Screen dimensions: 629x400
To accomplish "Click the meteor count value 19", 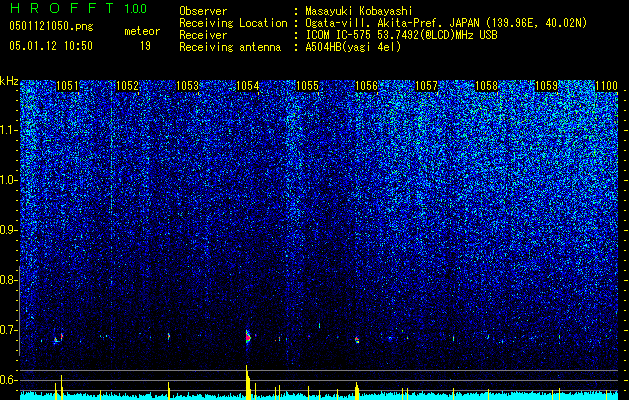I will (145, 46).
